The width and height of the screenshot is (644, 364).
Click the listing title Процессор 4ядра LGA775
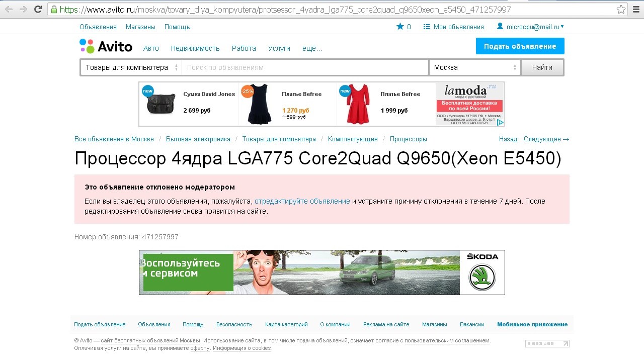click(x=318, y=158)
